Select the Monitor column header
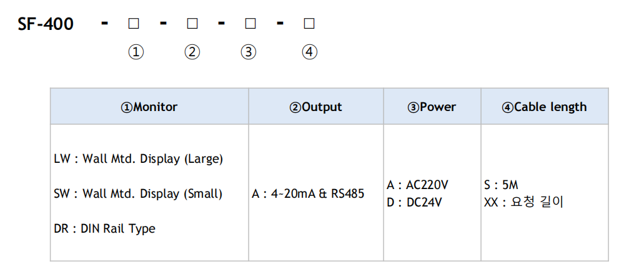 click(x=149, y=107)
